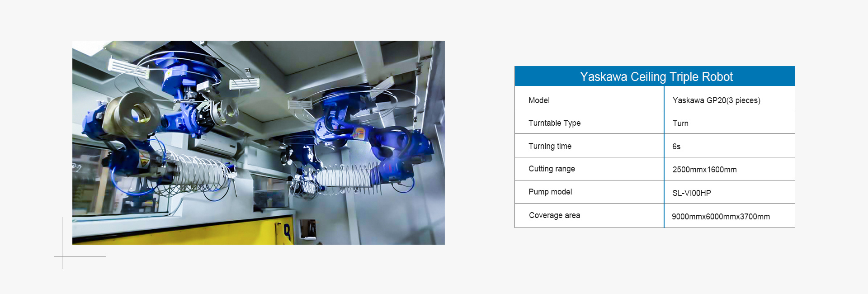Click the Turn value cell

pos(680,123)
